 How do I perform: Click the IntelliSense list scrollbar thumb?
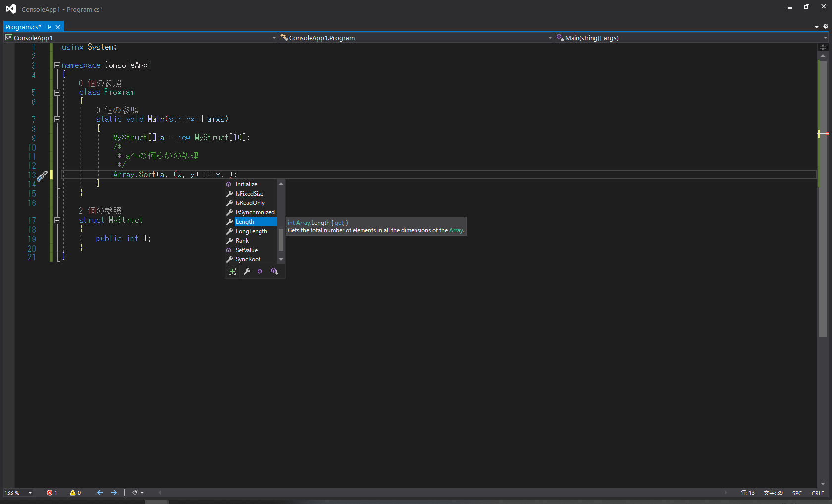tap(281, 240)
